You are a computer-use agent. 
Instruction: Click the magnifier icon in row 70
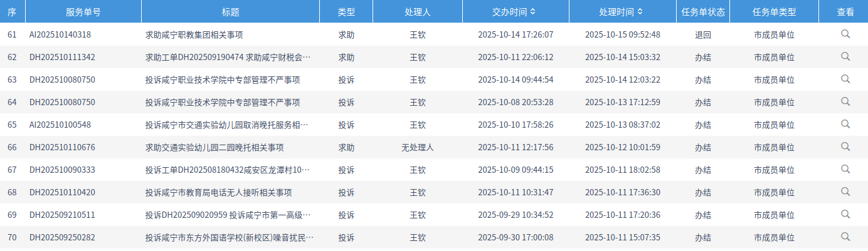[845, 237]
